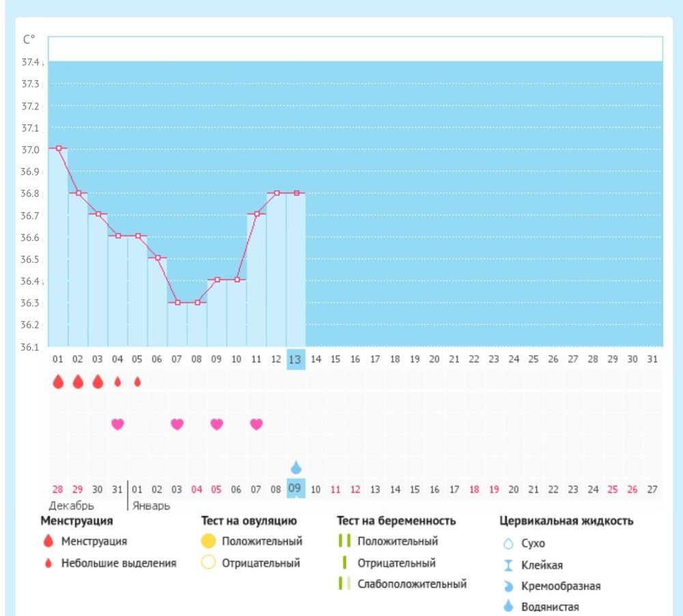The image size is (683, 616).
Task: Select the Кремообразная creamy fluid legend icon
Action: [x=507, y=587]
